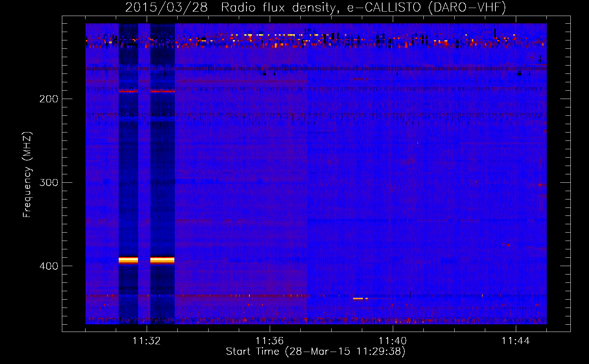The image size is (589, 364).
Task: Click the 11:44 time tick label
Action: coord(516,341)
